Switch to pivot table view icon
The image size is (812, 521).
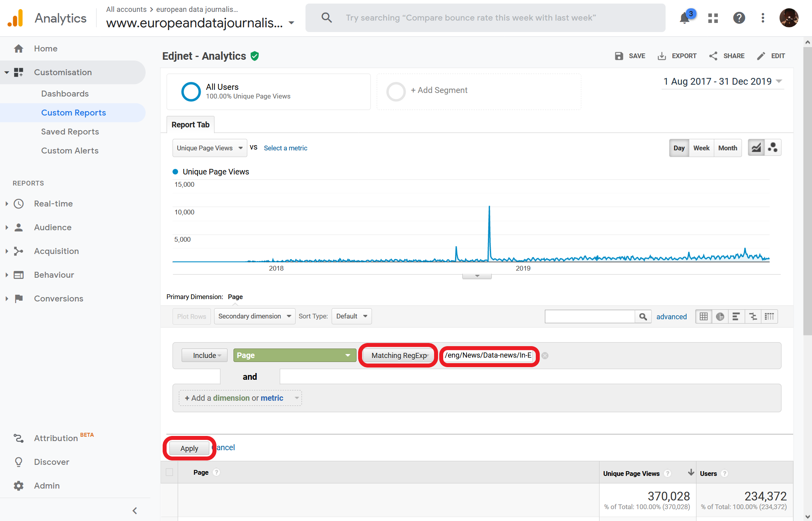[x=770, y=316]
